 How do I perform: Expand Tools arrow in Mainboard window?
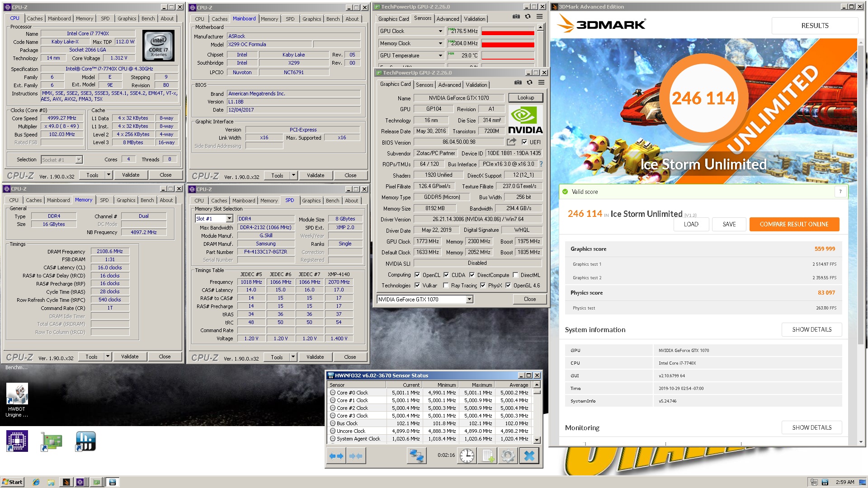(293, 175)
